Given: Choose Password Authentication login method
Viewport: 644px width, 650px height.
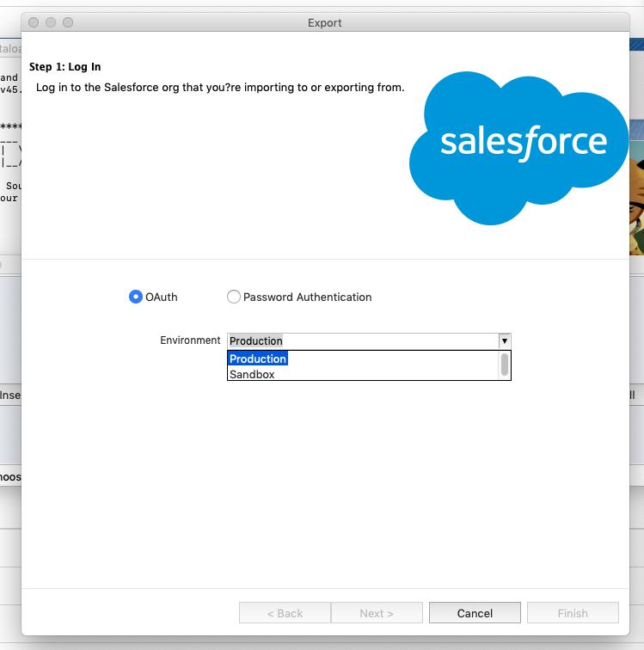Looking at the screenshot, I should (234, 297).
